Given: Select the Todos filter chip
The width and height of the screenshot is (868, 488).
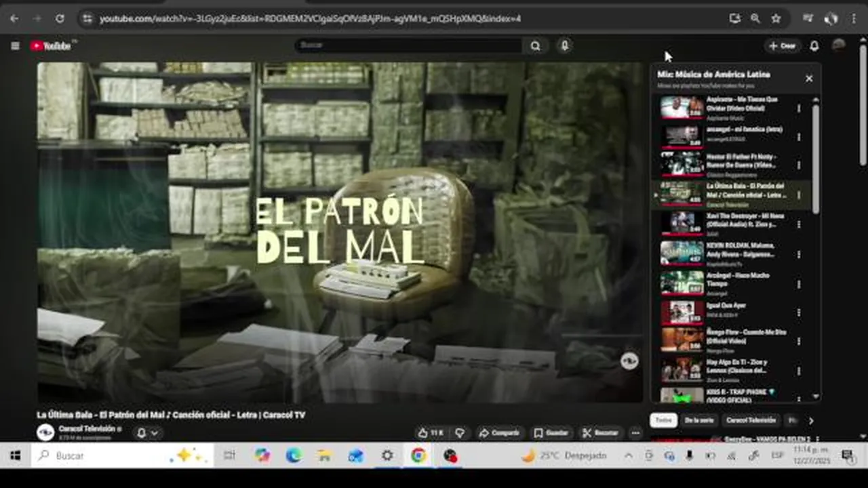Looking at the screenshot, I should coord(664,420).
